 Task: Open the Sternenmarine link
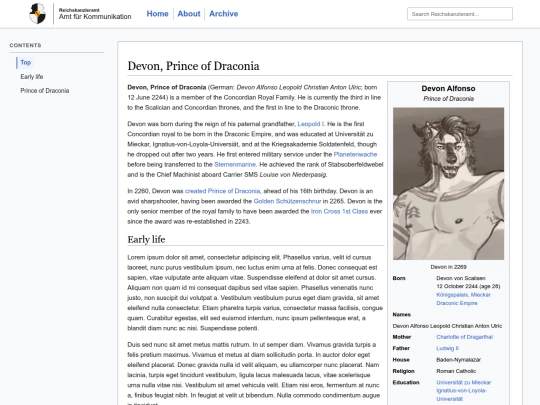[x=235, y=164]
